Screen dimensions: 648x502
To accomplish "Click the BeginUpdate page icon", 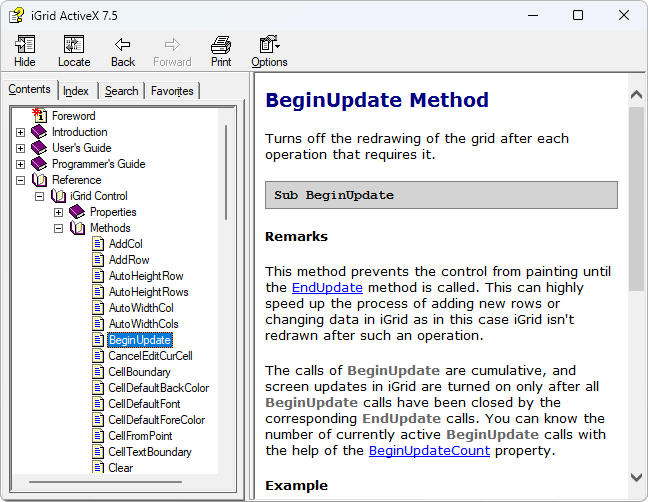I will pyautogui.click(x=98, y=340).
